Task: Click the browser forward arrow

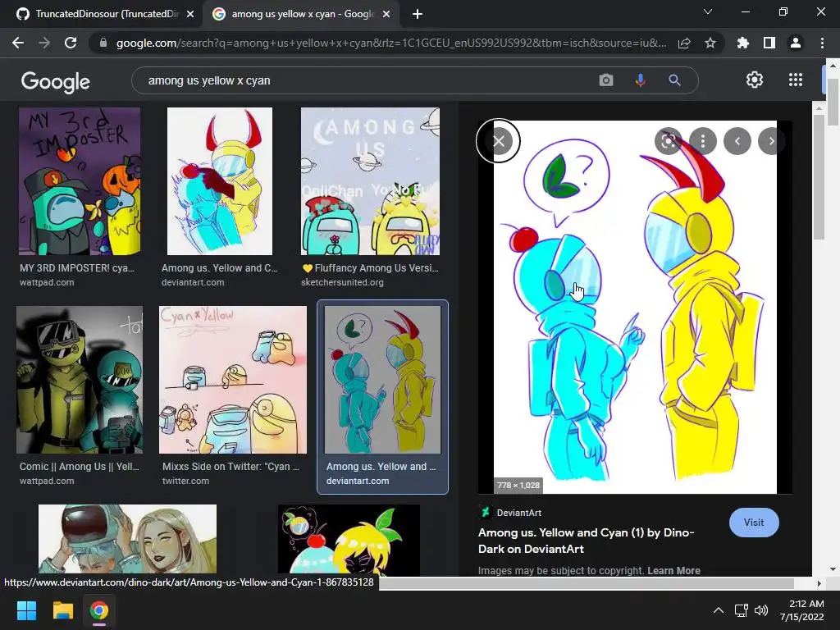Action: coord(44,43)
